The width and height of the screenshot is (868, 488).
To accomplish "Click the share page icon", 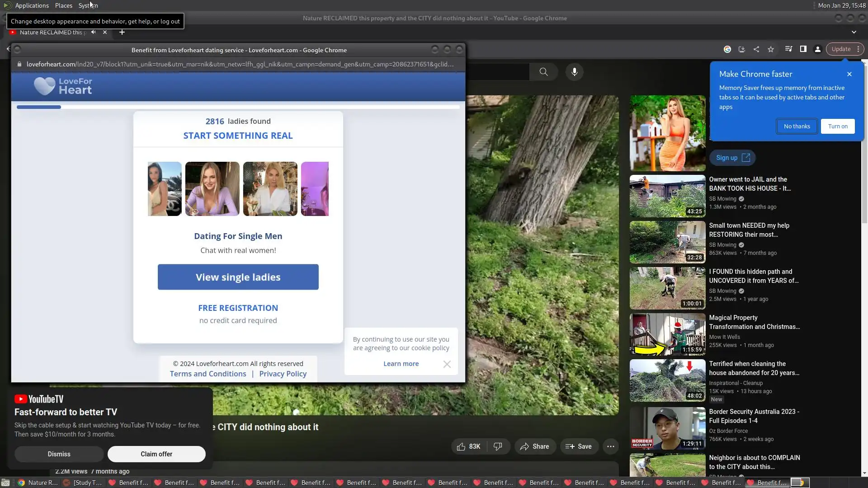I will [x=756, y=49].
